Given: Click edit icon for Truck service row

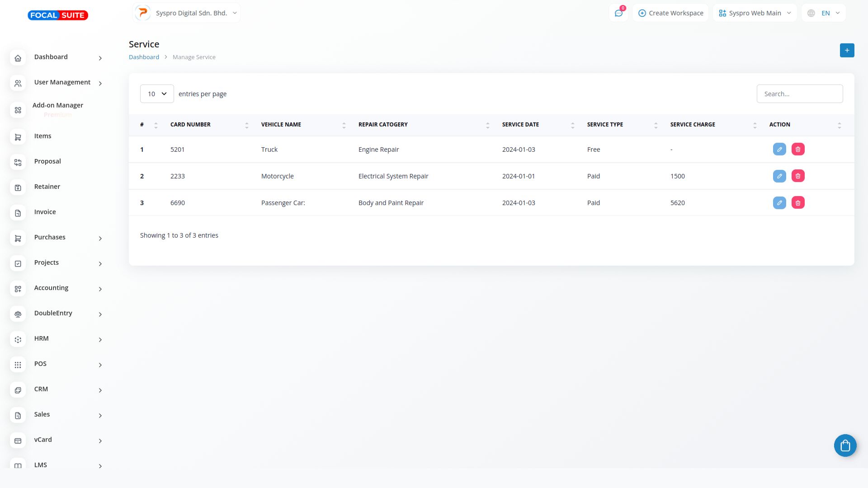Looking at the screenshot, I should click(x=779, y=150).
